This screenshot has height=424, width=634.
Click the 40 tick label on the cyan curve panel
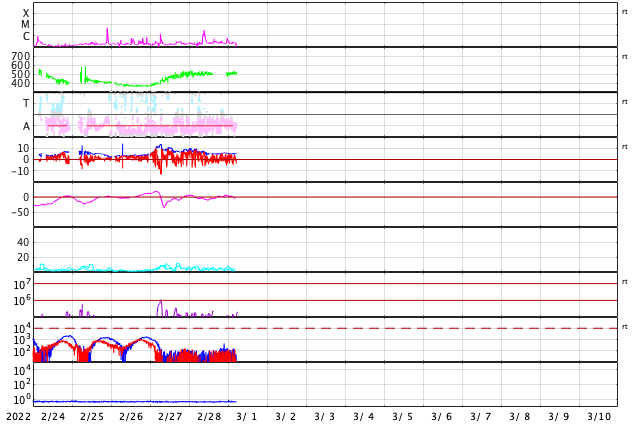[23, 243]
